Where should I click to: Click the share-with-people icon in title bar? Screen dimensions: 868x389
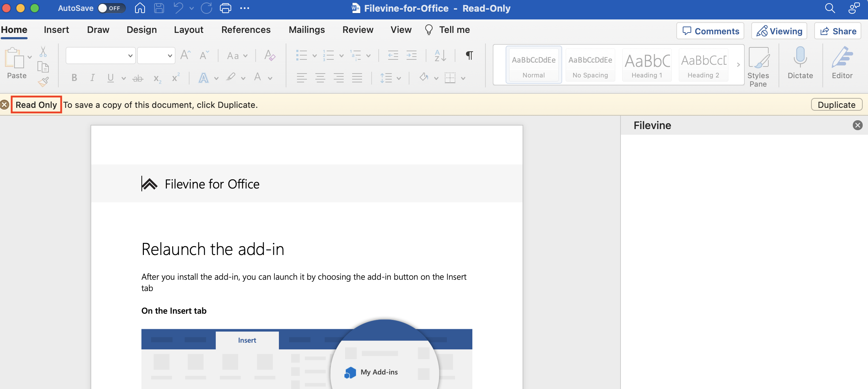click(x=854, y=8)
